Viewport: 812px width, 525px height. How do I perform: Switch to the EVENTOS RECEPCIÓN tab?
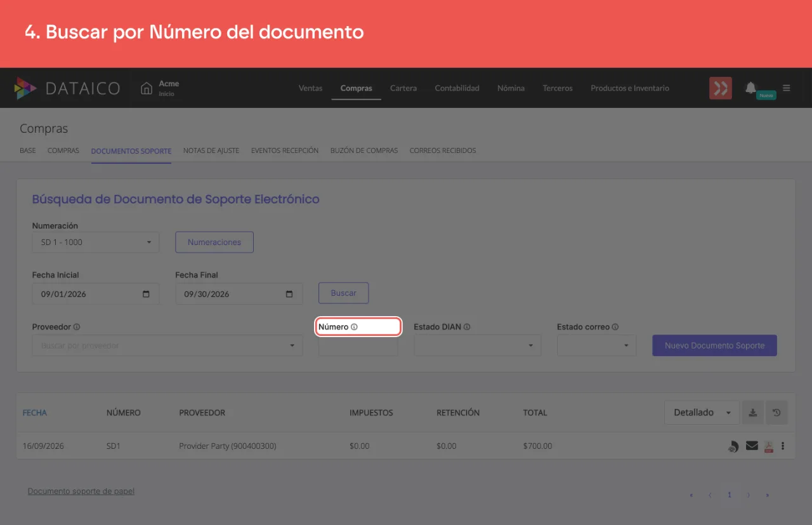[x=285, y=151]
